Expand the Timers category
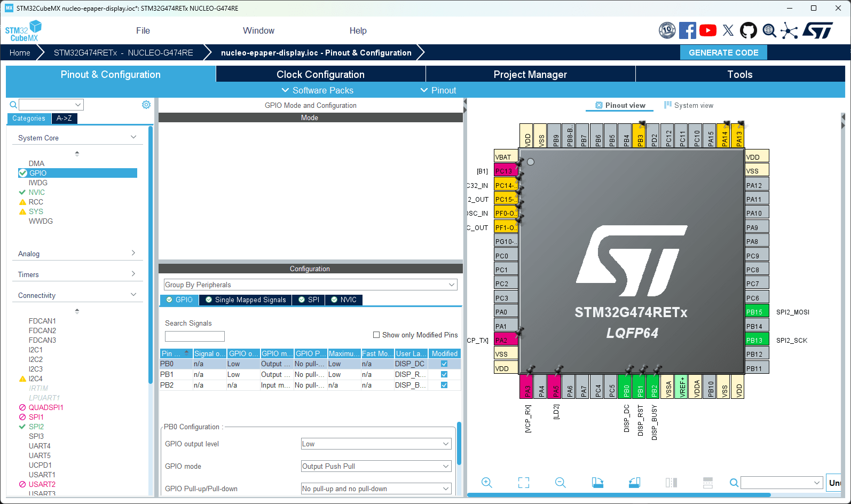The width and height of the screenshot is (851, 504). coord(77,274)
